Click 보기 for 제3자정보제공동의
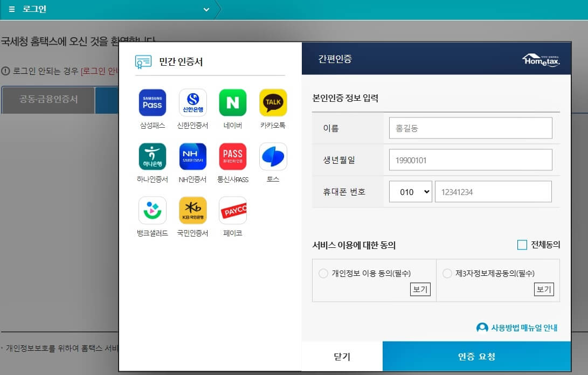Image resolution: width=588 pixels, height=375 pixels. (x=544, y=289)
